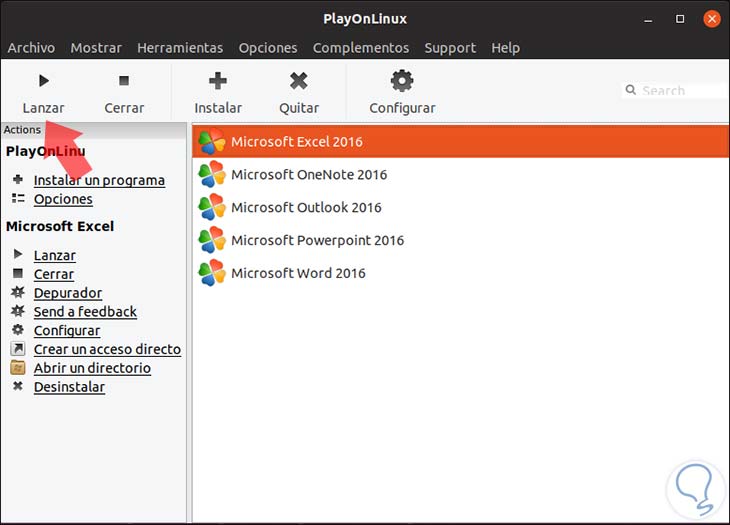Open the Depurador link
The height and width of the screenshot is (525, 730).
68,293
